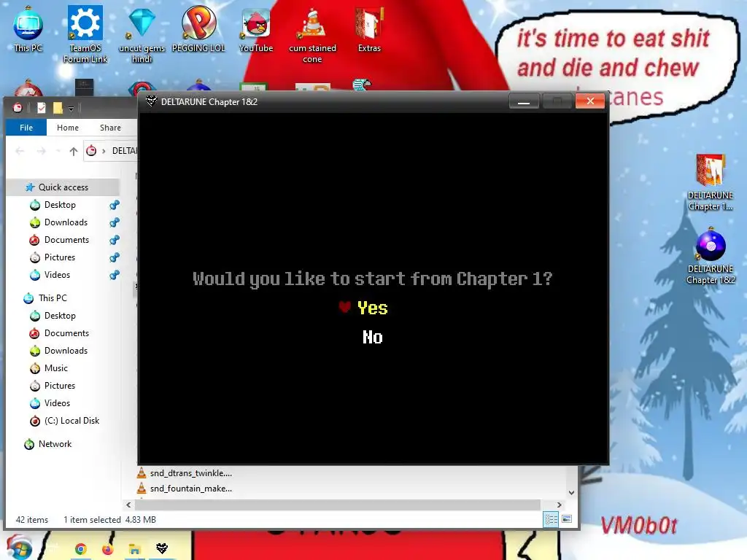Click Explorer forward navigation arrow
747x560 pixels.
tap(42, 152)
